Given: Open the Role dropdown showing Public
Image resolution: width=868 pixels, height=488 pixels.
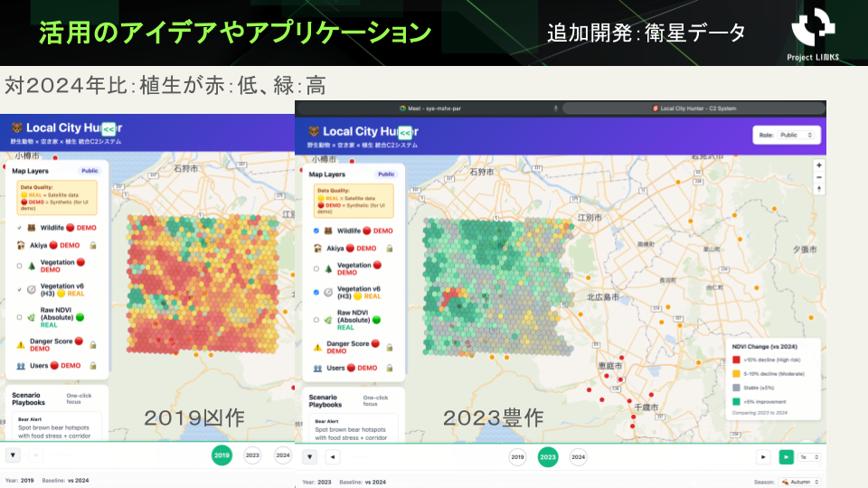Looking at the screenshot, I should point(796,135).
